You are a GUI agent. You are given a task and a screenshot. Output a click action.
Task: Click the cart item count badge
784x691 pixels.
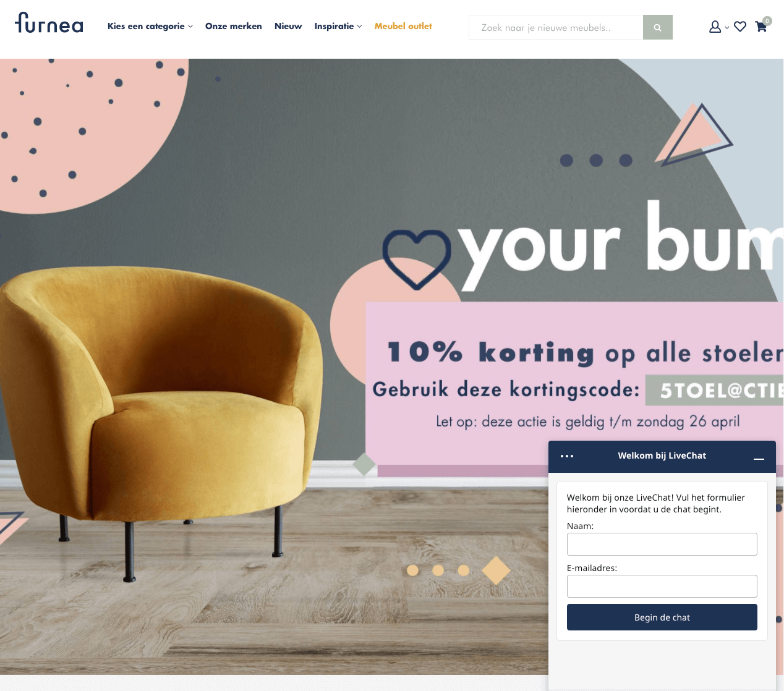[x=767, y=20]
